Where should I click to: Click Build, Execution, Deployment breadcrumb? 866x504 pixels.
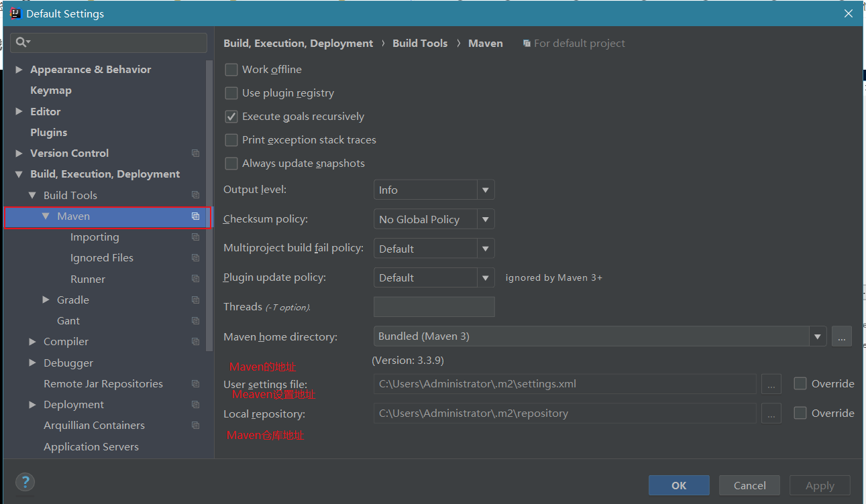tap(299, 44)
